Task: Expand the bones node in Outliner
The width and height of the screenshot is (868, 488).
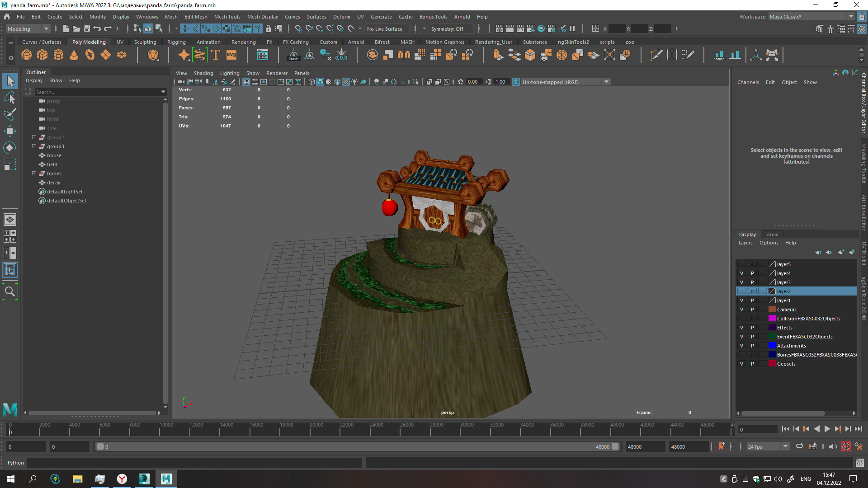Action: [34, 174]
